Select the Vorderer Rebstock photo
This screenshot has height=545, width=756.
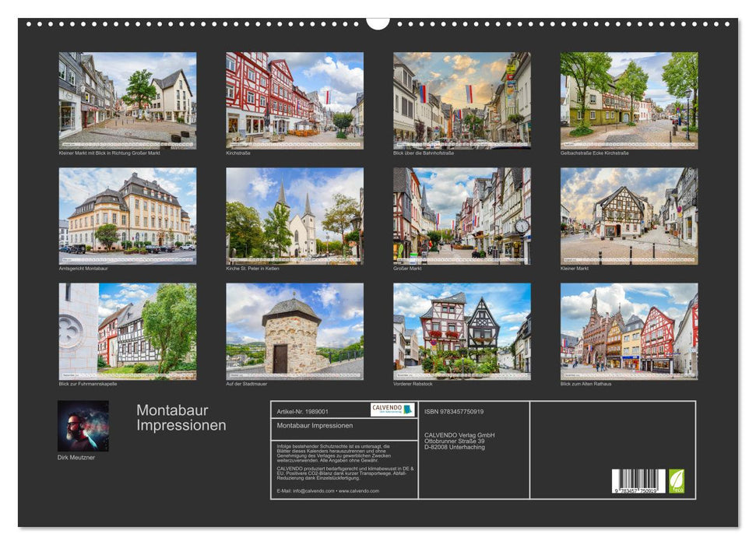(x=462, y=331)
